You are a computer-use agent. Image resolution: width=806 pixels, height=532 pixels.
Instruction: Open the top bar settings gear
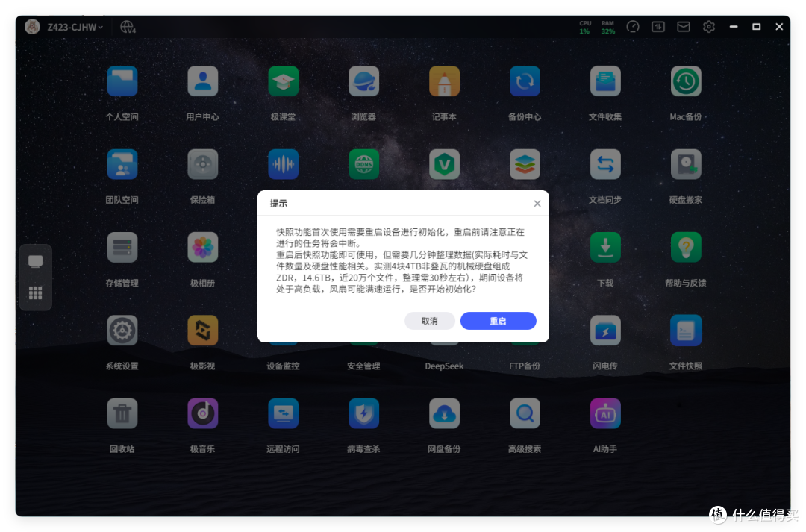[709, 27]
